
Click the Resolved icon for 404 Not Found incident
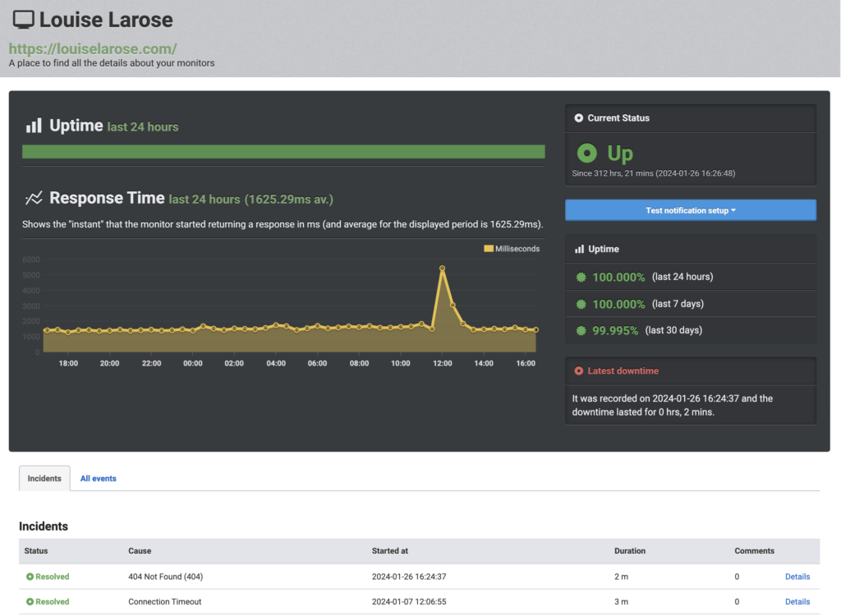30,577
